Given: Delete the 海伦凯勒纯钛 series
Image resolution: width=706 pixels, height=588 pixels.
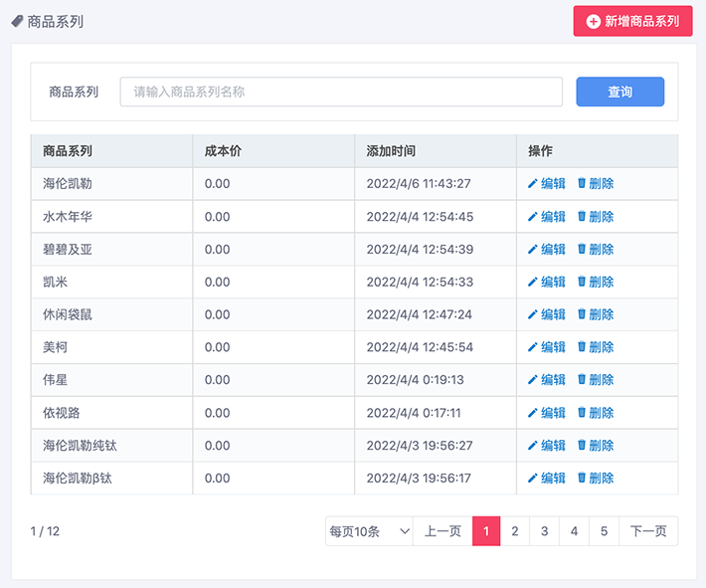Looking at the screenshot, I should click(x=596, y=446).
